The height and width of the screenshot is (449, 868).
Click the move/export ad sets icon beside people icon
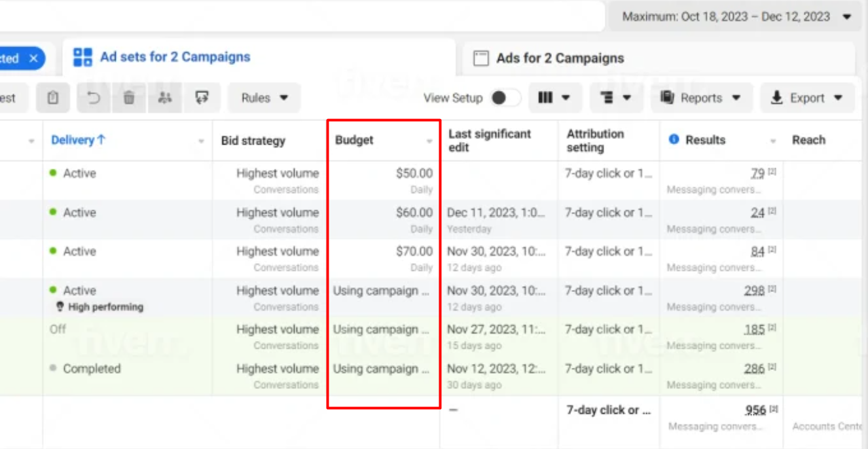click(x=202, y=98)
